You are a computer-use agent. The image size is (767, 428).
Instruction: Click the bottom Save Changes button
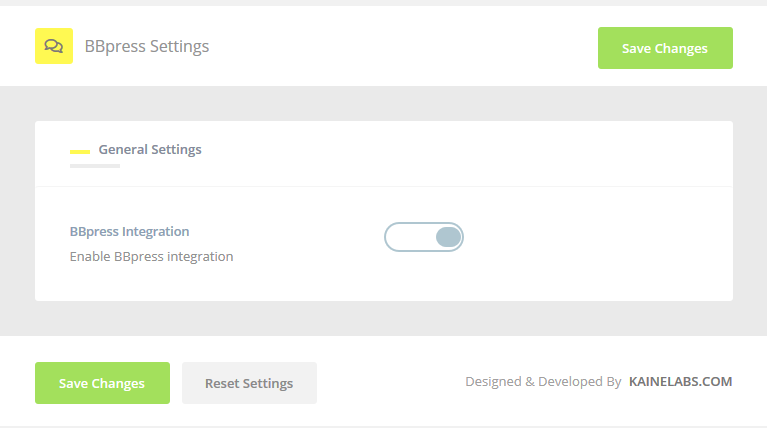click(x=102, y=383)
